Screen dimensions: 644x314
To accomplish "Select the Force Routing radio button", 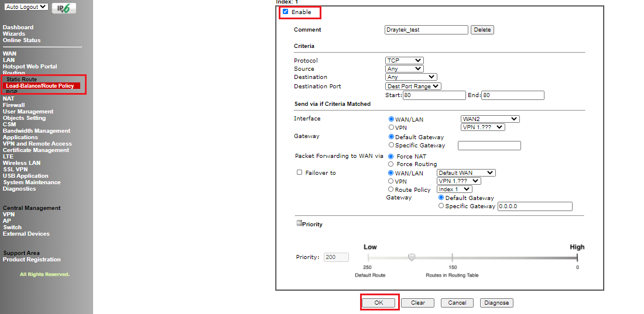I will click(x=391, y=164).
